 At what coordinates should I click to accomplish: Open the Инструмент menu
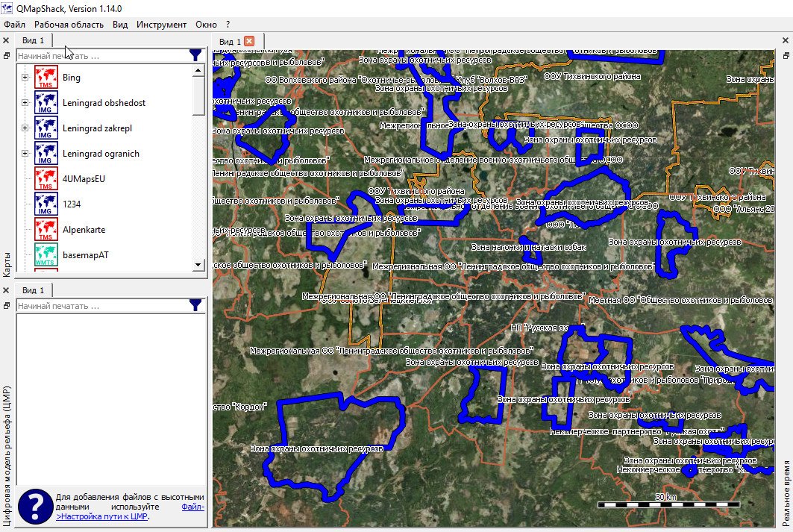click(161, 25)
